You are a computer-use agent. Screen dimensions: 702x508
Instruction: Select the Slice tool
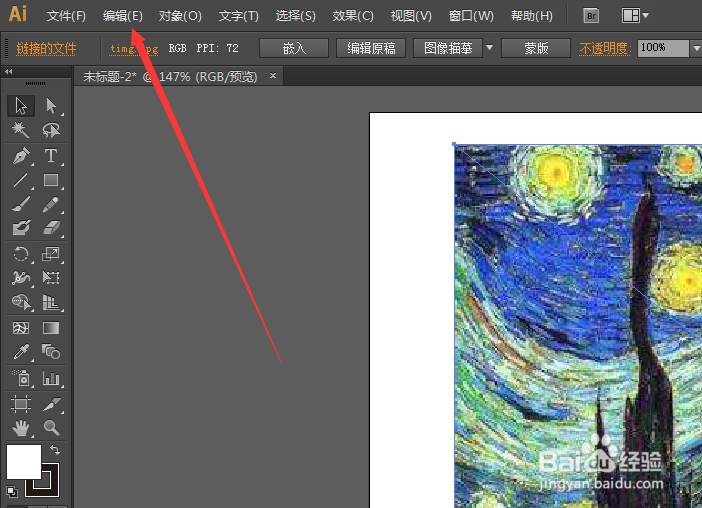[x=51, y=404]
